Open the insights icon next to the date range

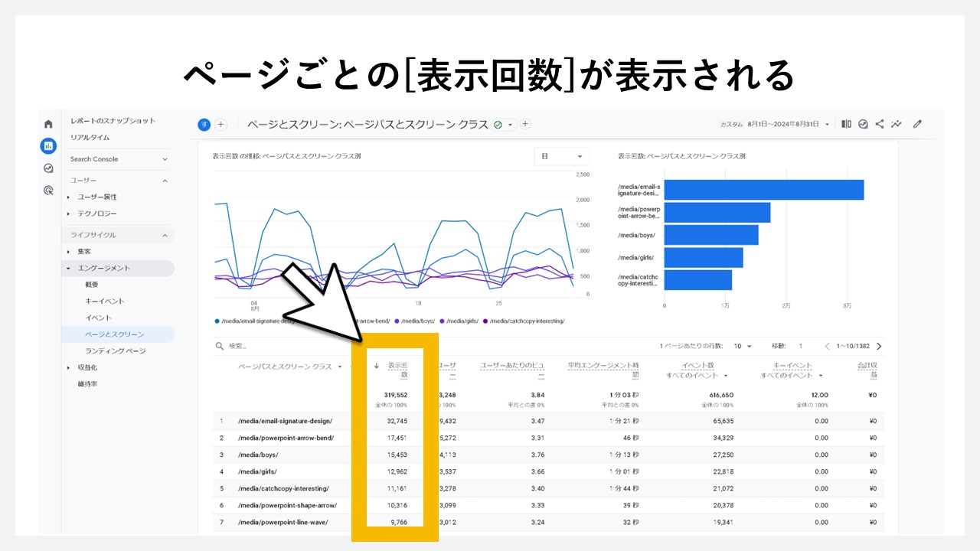pos(863,124)
